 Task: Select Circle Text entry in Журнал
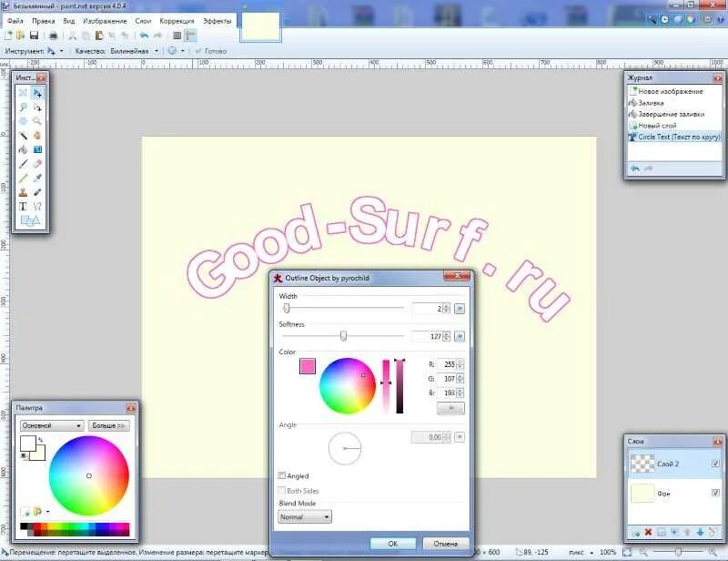[674, 138]
